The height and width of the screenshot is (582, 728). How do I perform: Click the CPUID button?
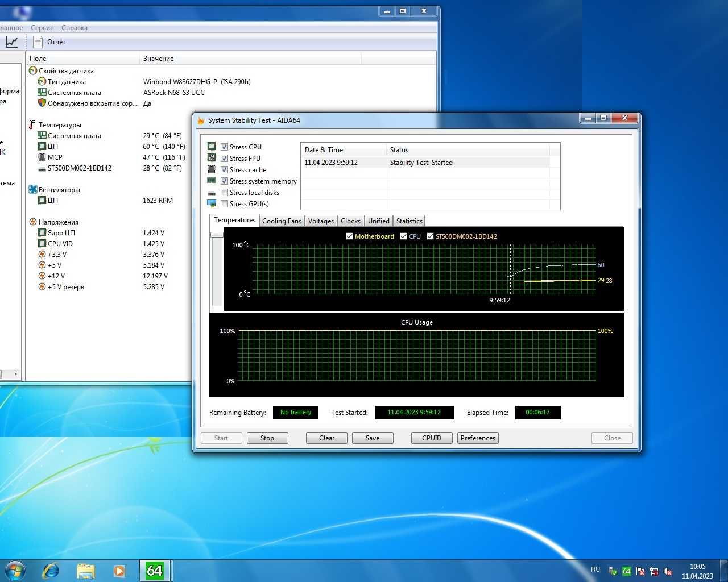point(432,438)
